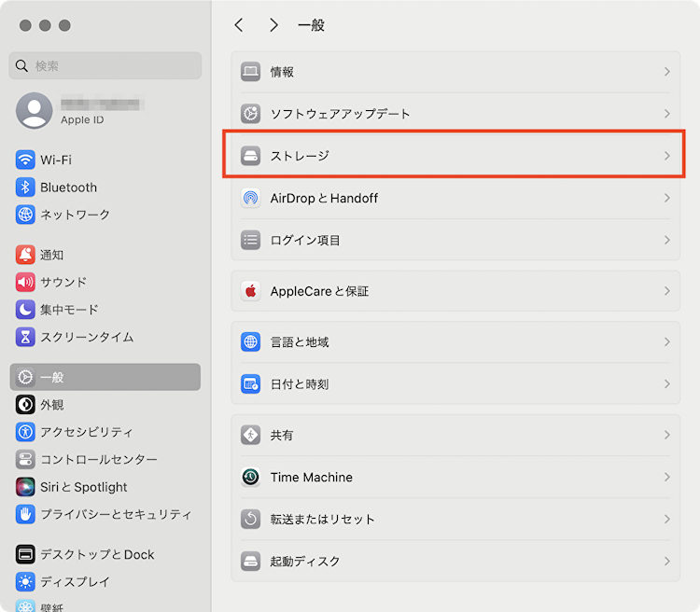The image size is (700, 612).
Task: Open AppleCare と保証 row chevron
Action: point(667,291)
